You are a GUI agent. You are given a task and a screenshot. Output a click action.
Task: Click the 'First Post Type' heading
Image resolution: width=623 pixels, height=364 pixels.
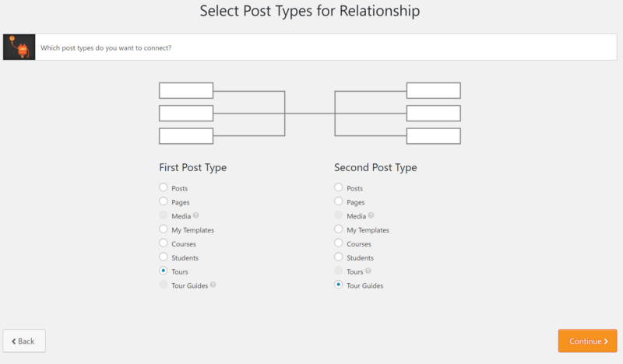(x=192, y=167)
